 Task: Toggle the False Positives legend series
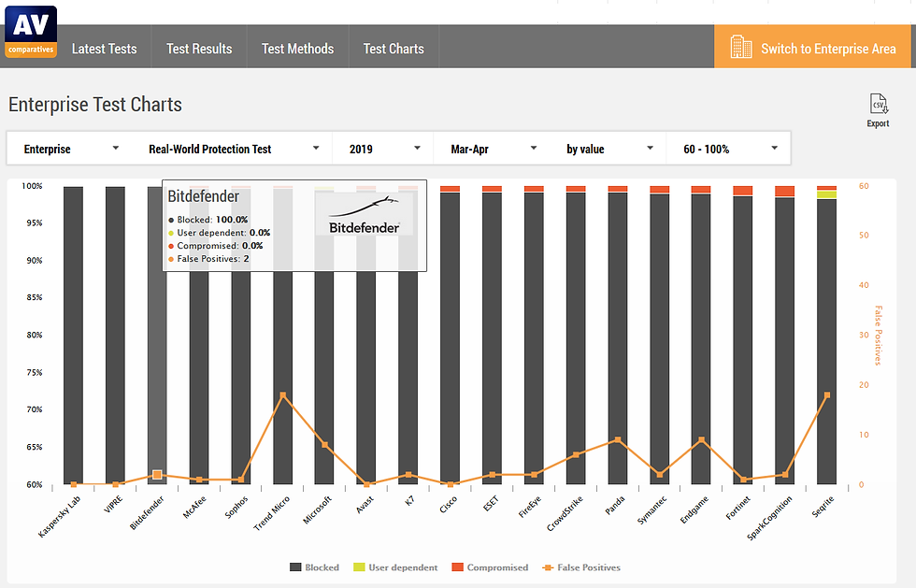coord(581,566)
